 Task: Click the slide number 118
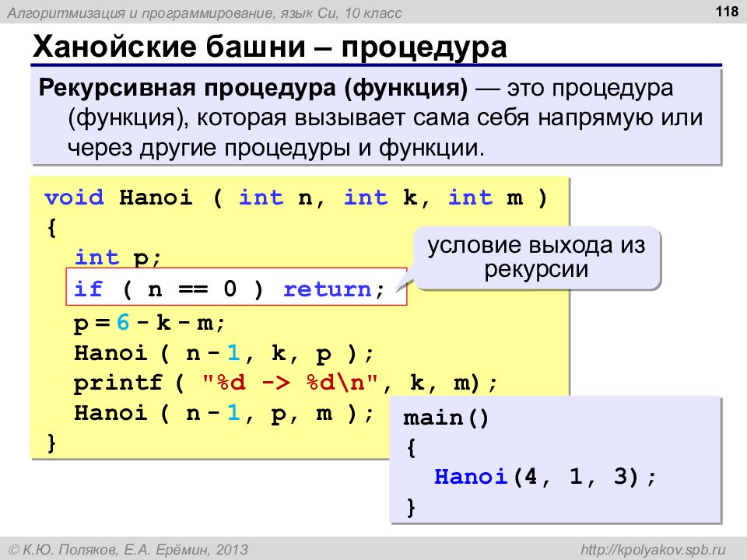pos(728,10)
